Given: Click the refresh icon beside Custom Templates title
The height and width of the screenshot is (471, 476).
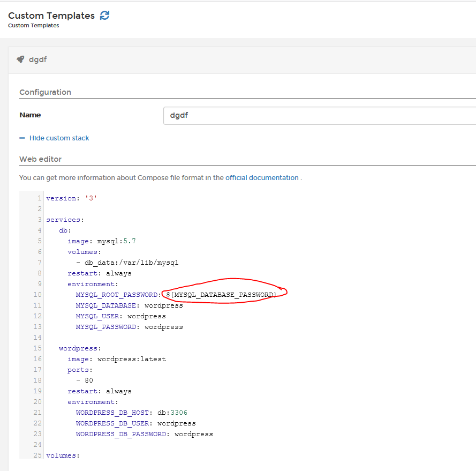Looking at the screenshot, I should tap(104, 16).
